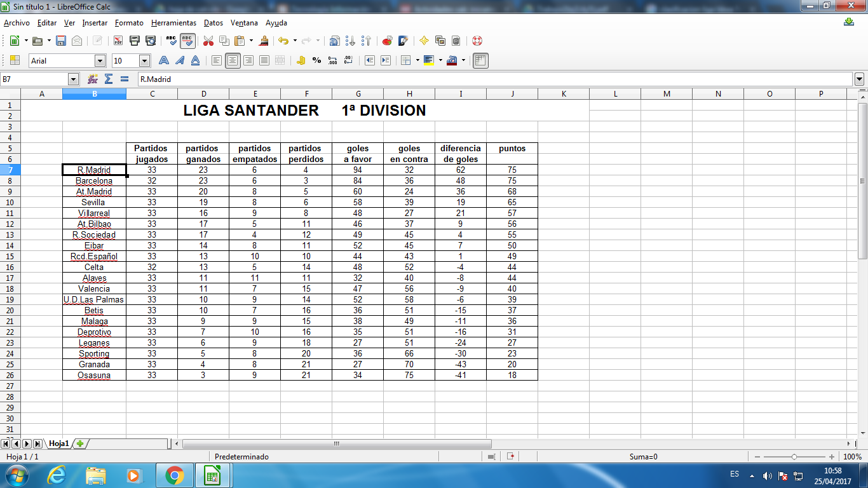Apply yellow background color swatch
868x488 pixels.
(x=429, y=60)
